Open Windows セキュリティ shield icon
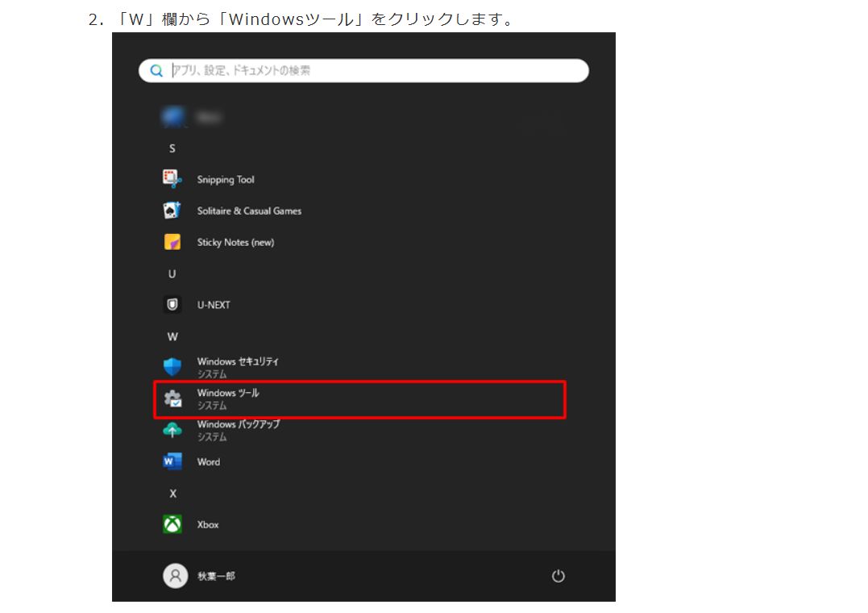Viewport: 868px width, 613px height. [172, 367]
